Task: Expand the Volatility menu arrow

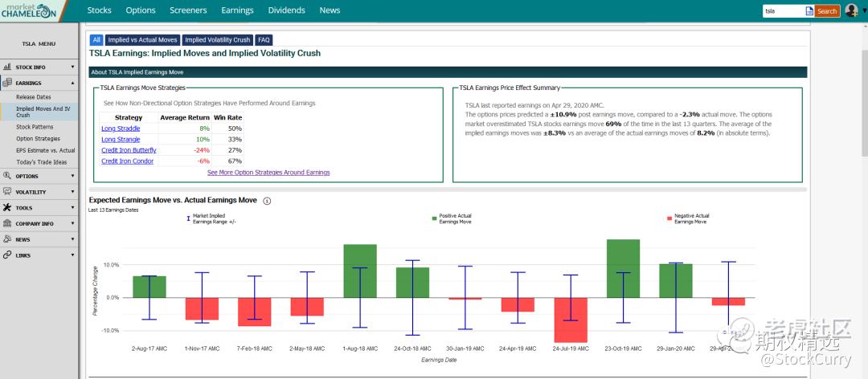Action: [x=72, y=192]
